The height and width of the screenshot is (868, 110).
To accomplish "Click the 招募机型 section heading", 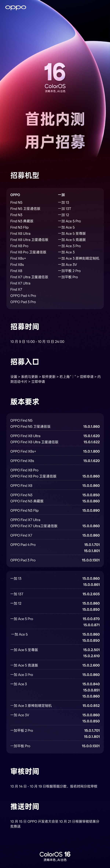I will point(25,175).
